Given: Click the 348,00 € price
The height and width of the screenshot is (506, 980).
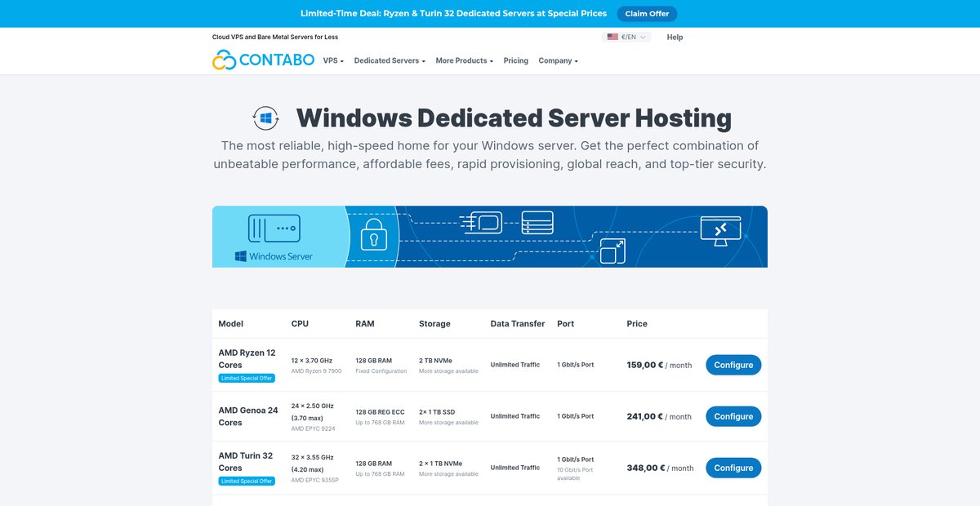Looking at the screenshot, I should coord(646,468).
